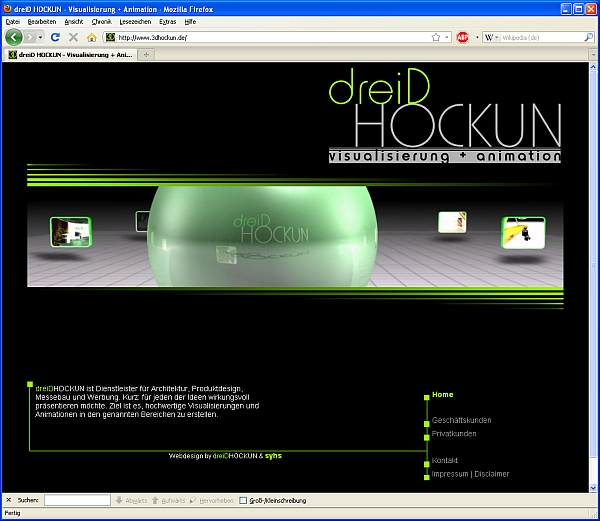Viewport: 600px width, 521px height.
Task: Click the green square bullet beside Home
Action: 427,397
